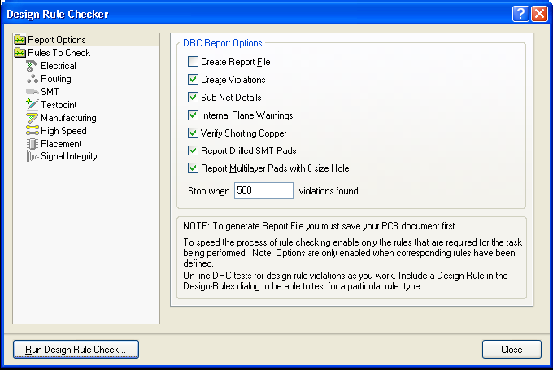Select the Routing rules icon
Image resolution: width=553 pixels, height=370 pixels.
[32, 79]
